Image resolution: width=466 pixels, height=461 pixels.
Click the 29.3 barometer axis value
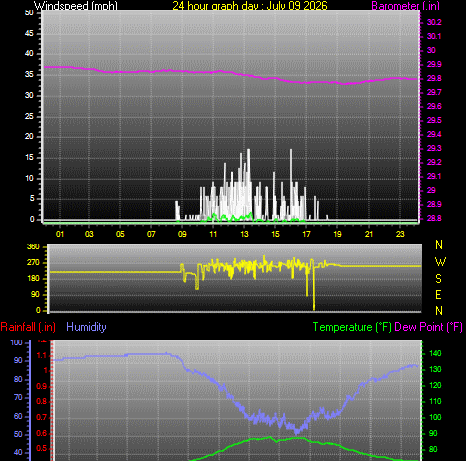434,148
